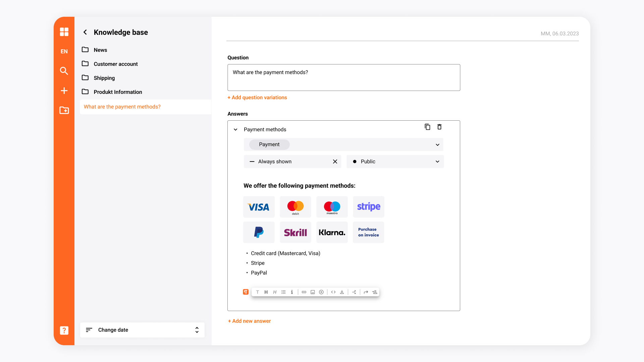Switch the EN language selector
644x362 pixels.
[x=64, y=51]
